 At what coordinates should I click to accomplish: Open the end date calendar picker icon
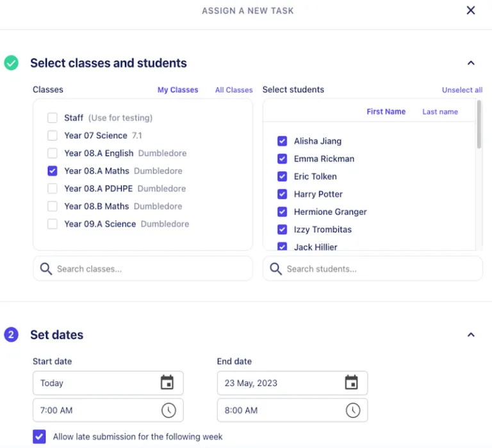[351, 383]
